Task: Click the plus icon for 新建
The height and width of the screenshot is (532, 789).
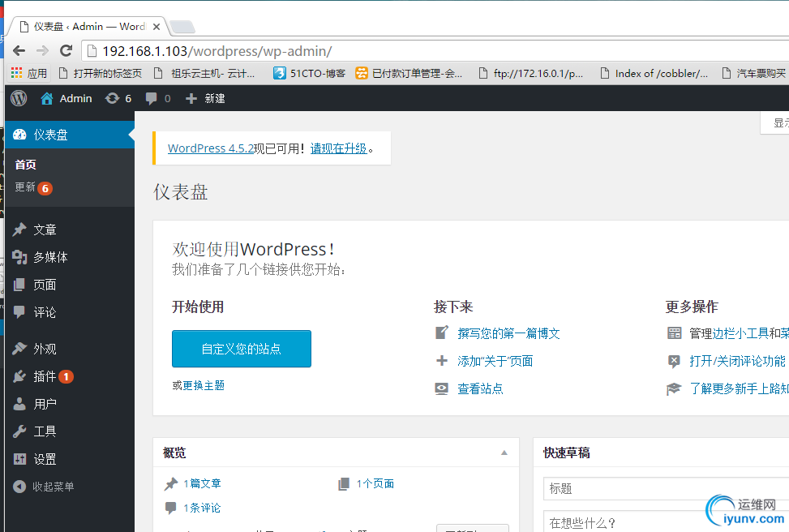Action: [x=191, y=99]
